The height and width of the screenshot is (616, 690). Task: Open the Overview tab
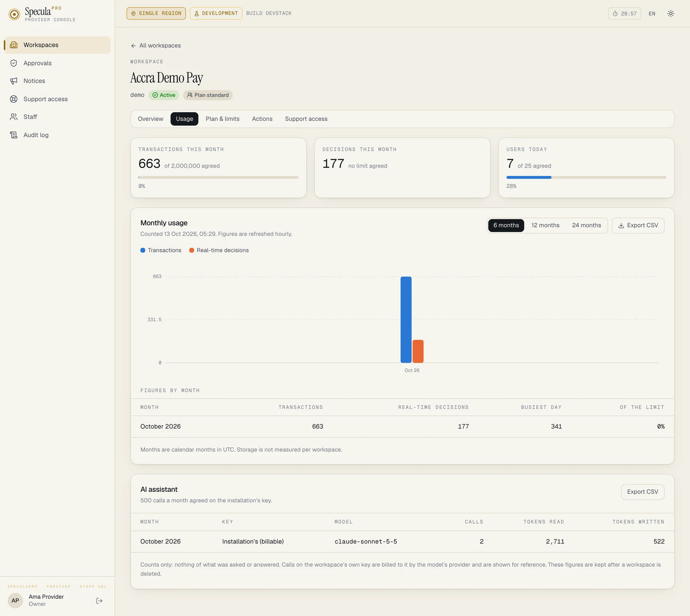point(151,119)
